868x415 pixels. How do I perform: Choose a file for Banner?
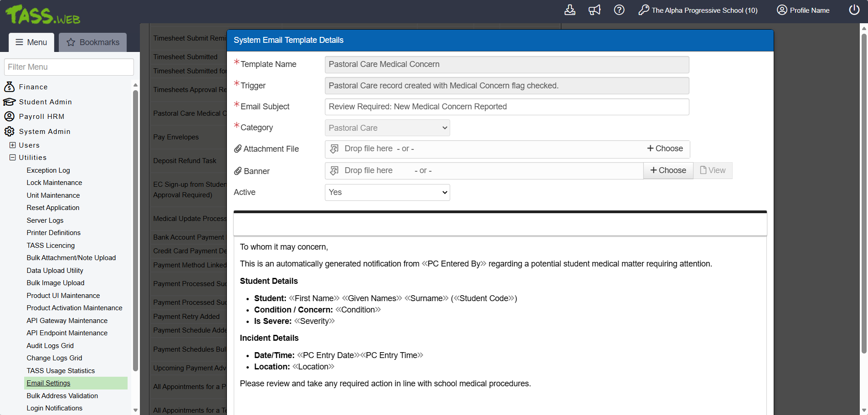point(668,170)
